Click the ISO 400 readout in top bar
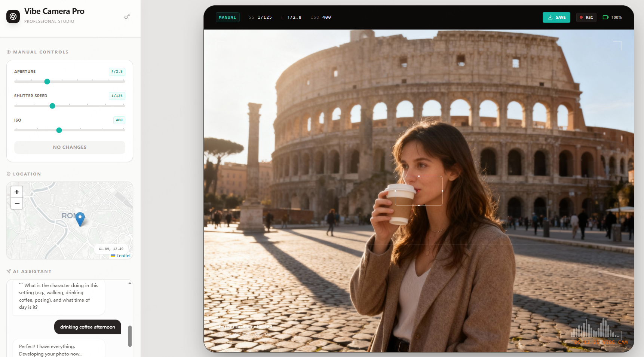 click(321, 17)
